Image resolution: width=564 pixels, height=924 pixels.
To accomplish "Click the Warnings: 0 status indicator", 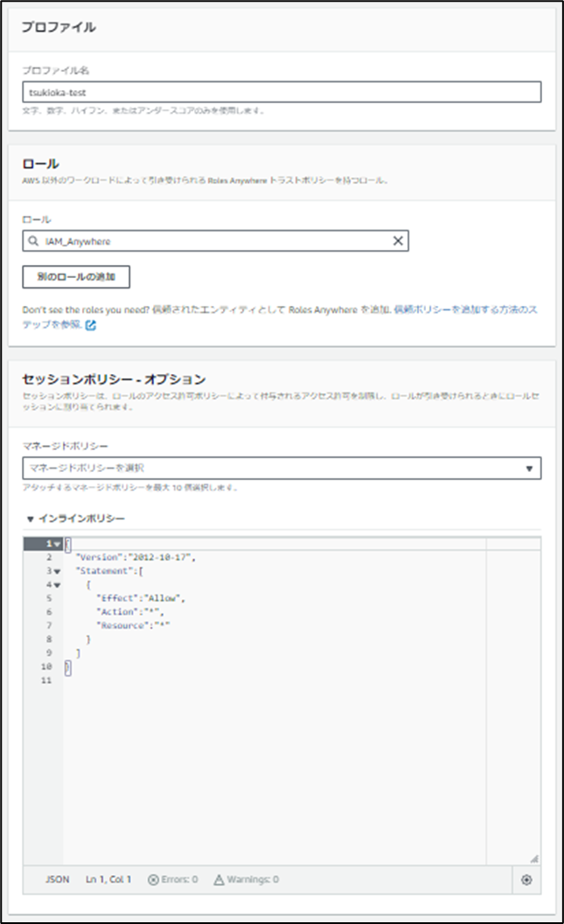I will [x=247, y=879].
